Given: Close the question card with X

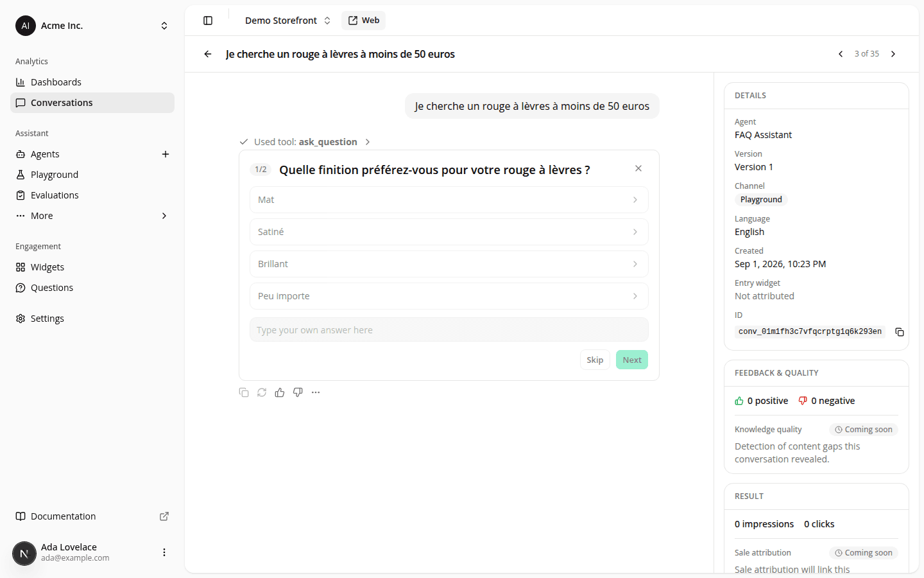Looking at the screenshot, I should point(638,168).
